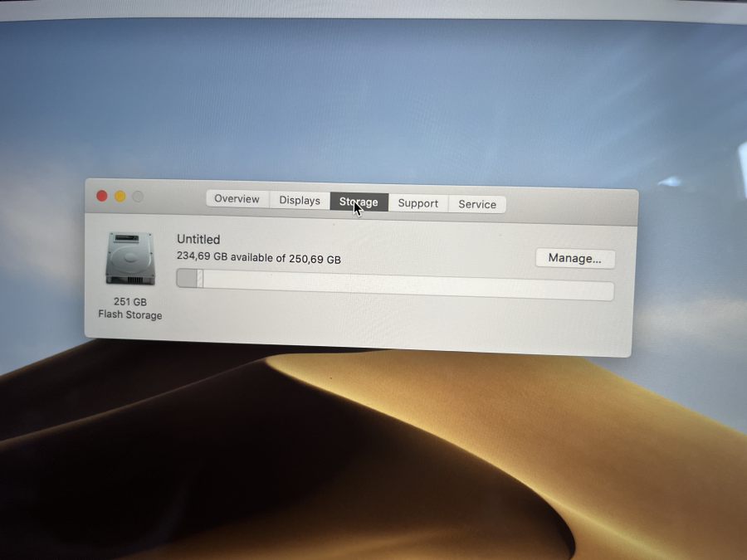Screen dimensions: 747x560
Task: Open the Service tab
Action: coord(477,205)
